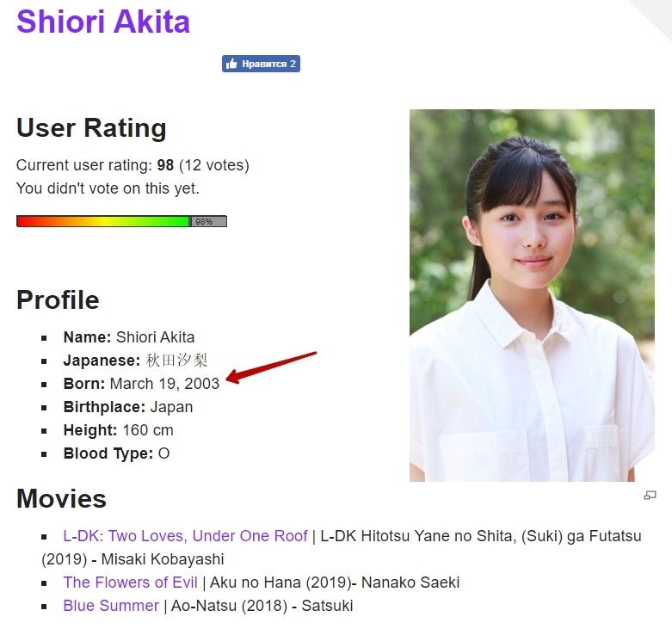Click the Shiori Akita profile photo
Screen dimensions: 672x629
[532, 295]
